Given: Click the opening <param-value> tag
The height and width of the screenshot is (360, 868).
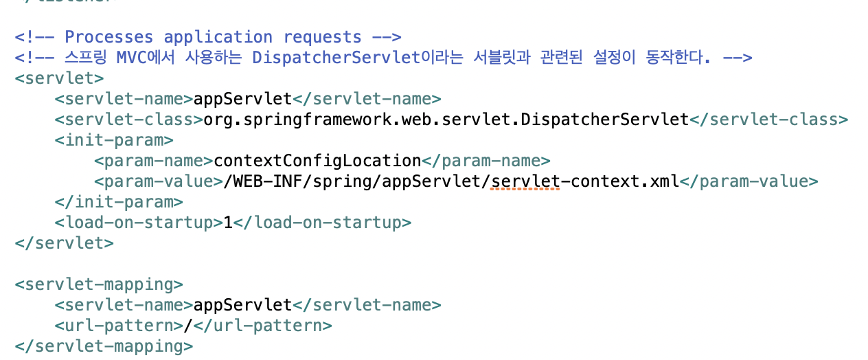Looking at the screenshot, I should (159, 181).
